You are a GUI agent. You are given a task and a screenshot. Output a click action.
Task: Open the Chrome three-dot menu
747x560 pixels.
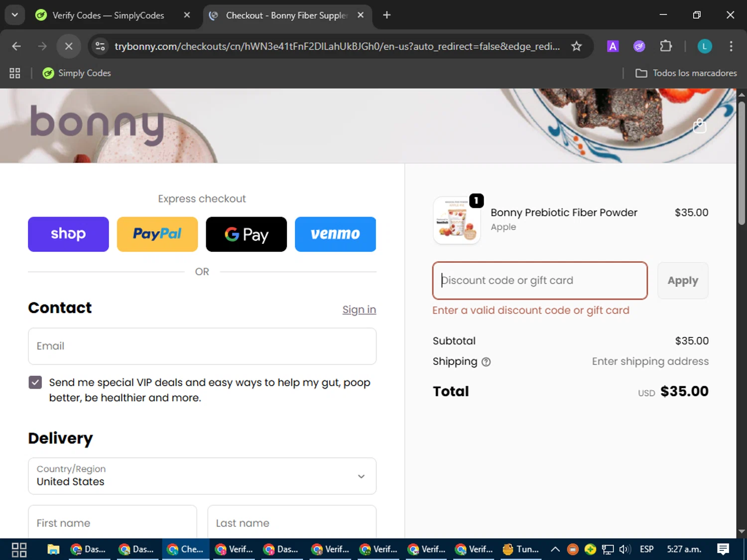click(x=731, y=46)
